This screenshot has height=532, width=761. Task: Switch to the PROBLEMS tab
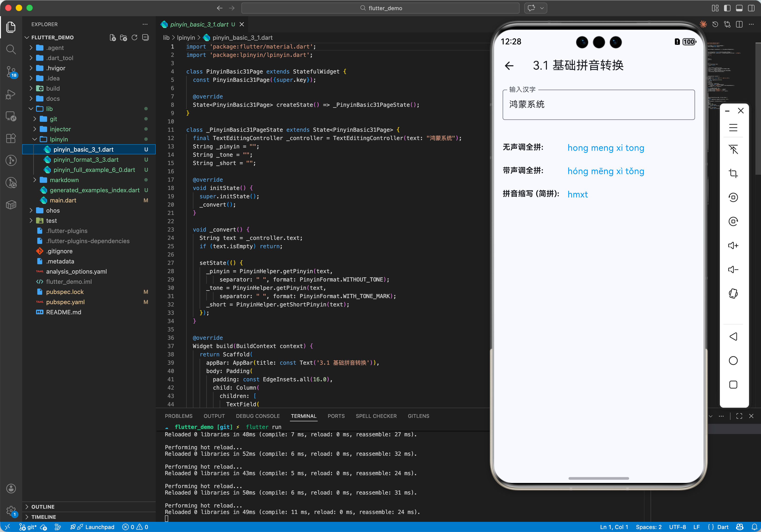(x=178, y=416)
